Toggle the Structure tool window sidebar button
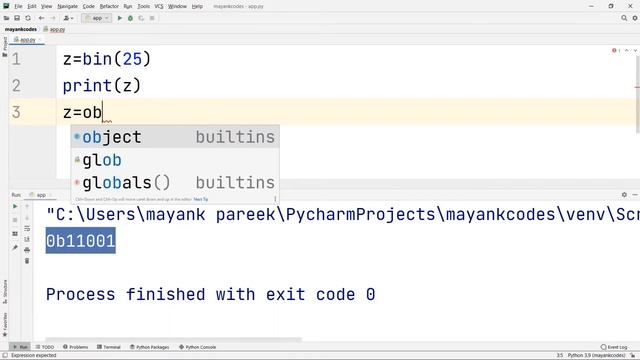The image size is (640, 360). tap(5, 292)
